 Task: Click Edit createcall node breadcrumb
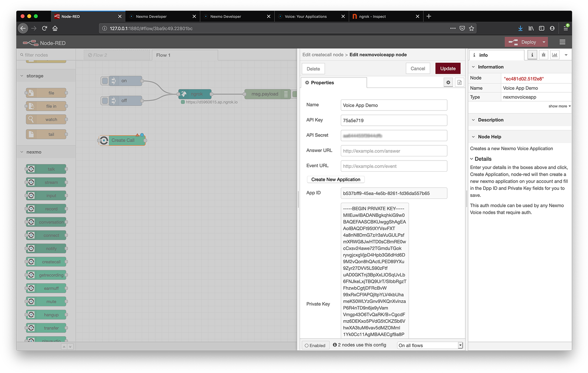323,55
